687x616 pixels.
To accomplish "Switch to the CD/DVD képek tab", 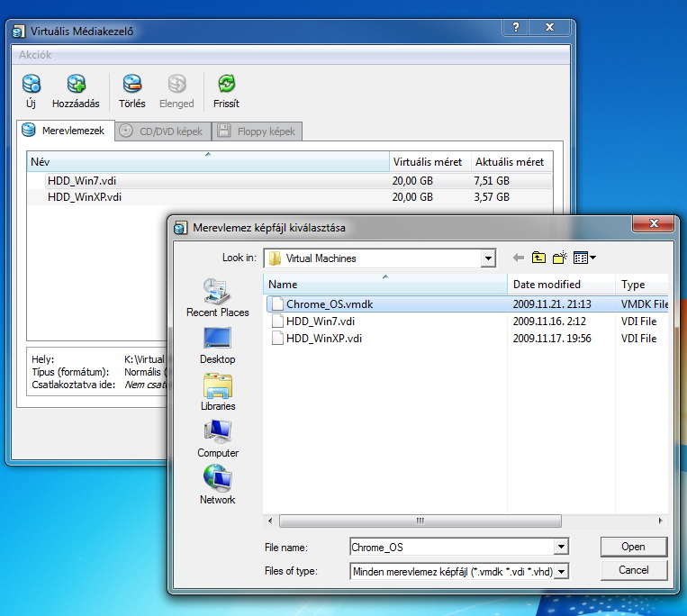I will coord(162,131).
